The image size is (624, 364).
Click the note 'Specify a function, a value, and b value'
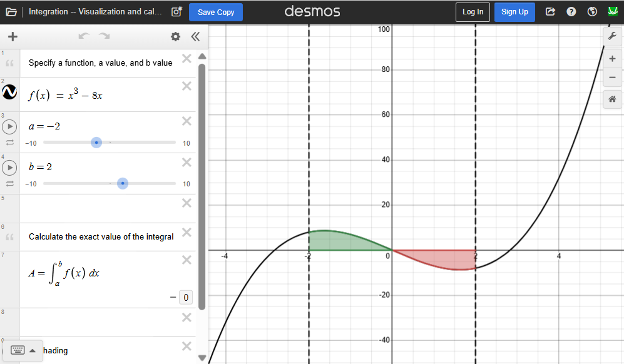pos(100,63)
